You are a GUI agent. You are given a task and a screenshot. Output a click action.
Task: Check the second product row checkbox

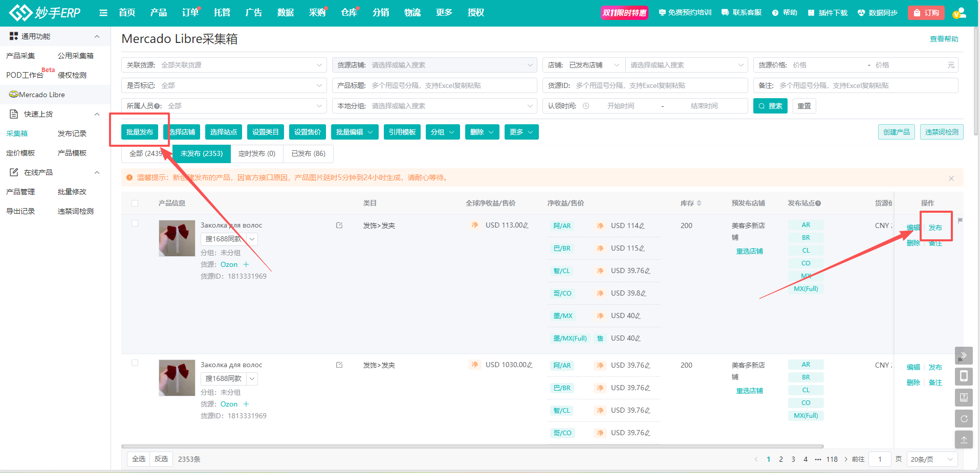135,363
